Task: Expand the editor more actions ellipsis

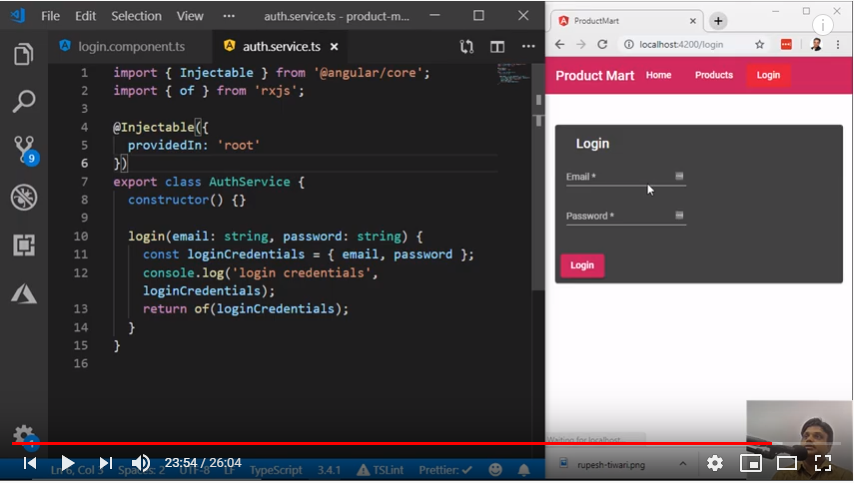Action: coord(527,46)
